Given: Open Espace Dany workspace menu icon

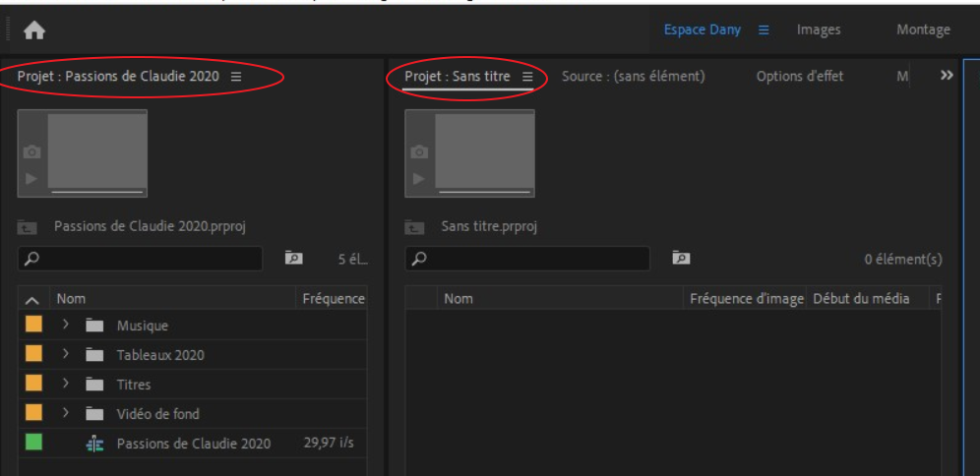Looking at the screenshot, I should coord(764,30).
